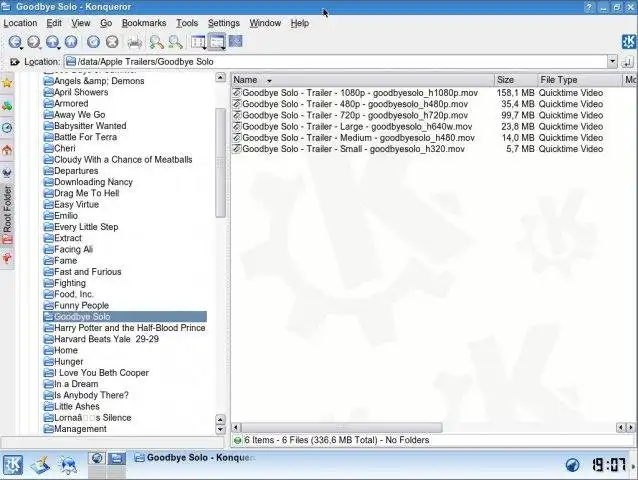Click the Stop loading toolbar icon
638x480 pixels.
tap(112, 41)
